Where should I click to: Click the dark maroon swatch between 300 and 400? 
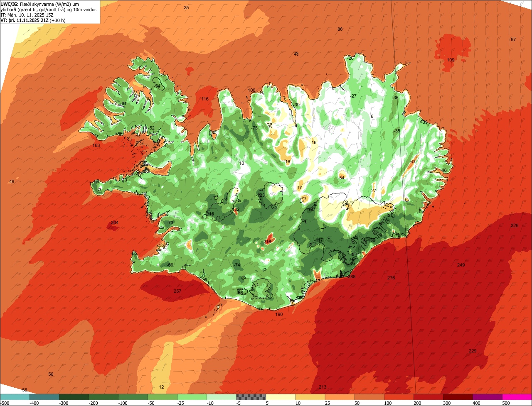point(458,397)
